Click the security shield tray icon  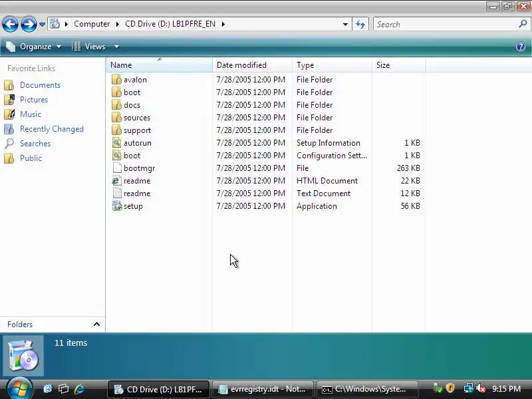450,388
